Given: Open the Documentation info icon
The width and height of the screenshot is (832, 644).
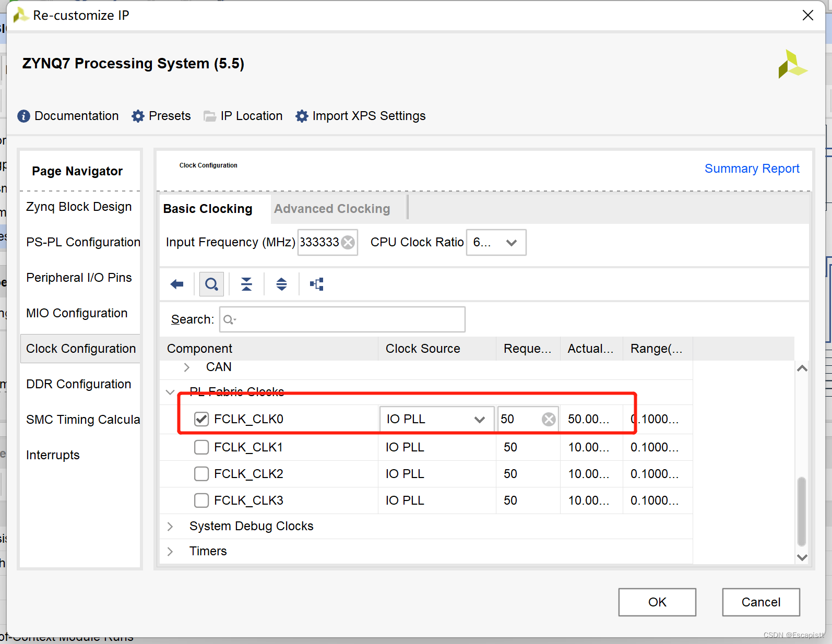Looking at the screenshot, I should pyautogui.click(x=23, y=116).
